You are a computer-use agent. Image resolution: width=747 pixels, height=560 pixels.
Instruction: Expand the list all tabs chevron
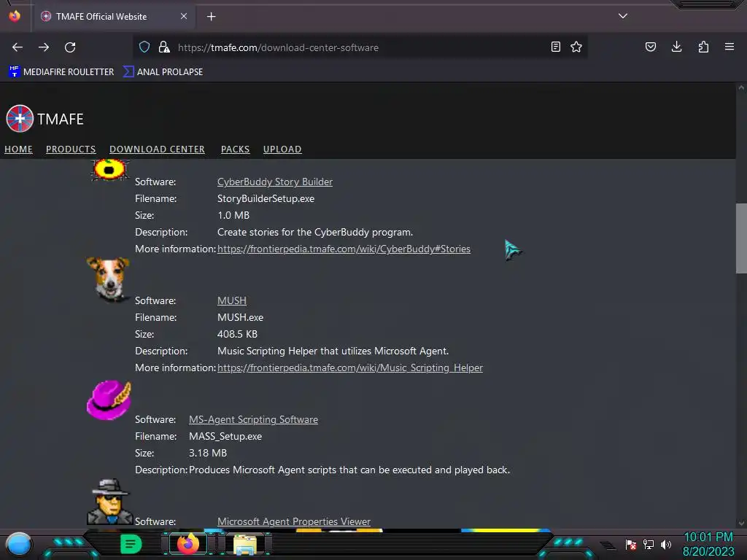click(x=623, y=16)
